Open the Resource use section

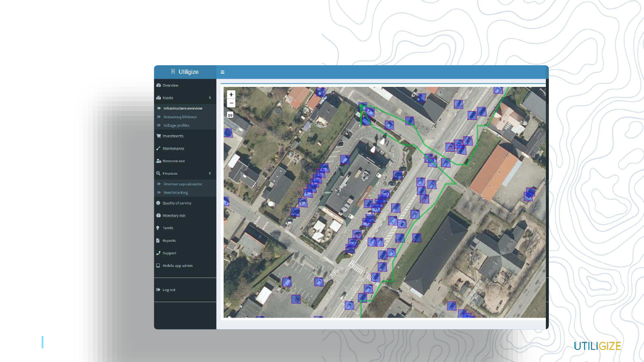pos(185,161)
